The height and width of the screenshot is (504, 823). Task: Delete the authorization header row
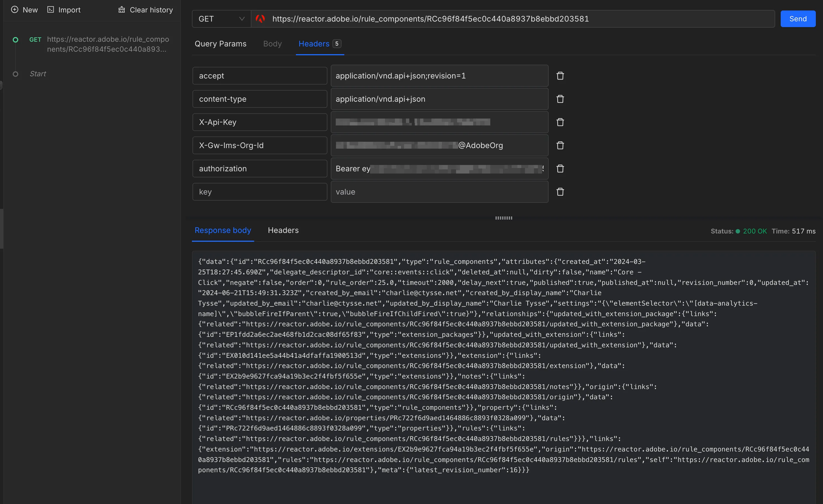(x=560, y=168)
